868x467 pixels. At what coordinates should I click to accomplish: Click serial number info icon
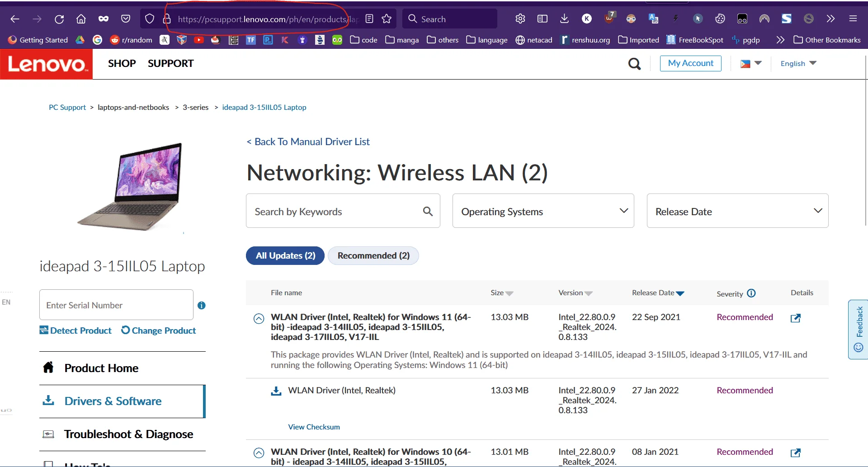202,306
